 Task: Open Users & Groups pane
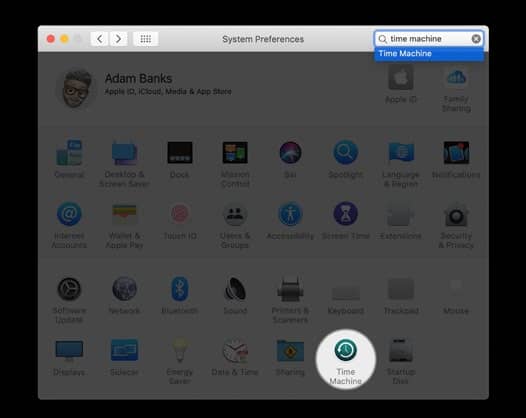(x=235, y=225)
